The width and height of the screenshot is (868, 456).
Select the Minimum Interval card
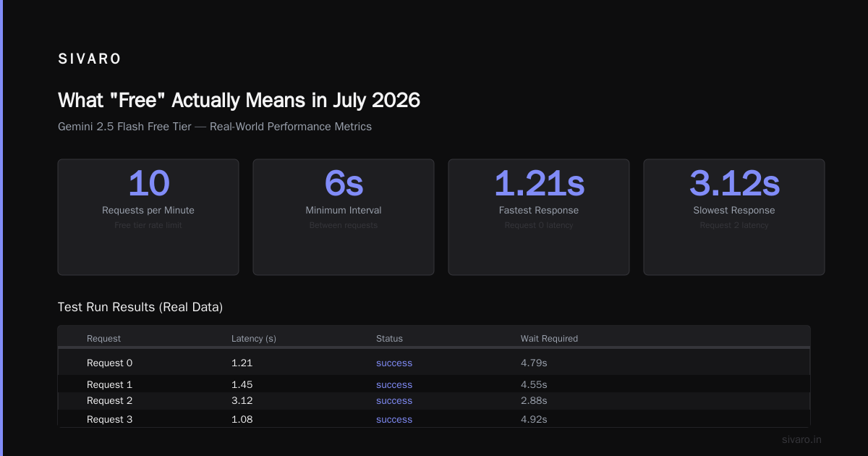pyautogui.click(x=344, y=217)
